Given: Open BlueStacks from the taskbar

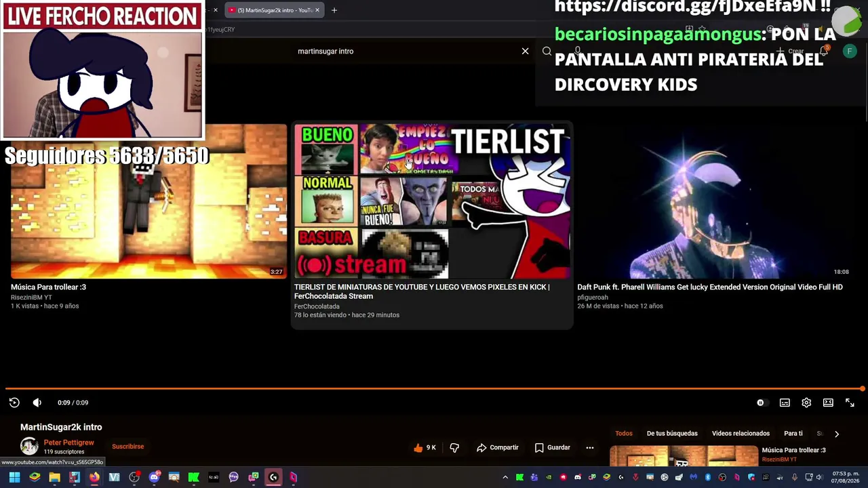Looking at the screenshot, I should click(x=35, y=477).
